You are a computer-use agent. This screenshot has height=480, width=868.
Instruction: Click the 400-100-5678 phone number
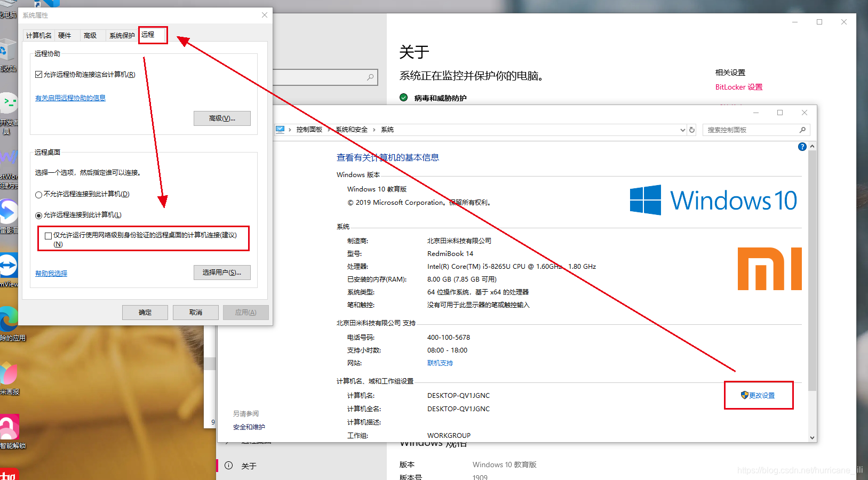[449, 338]
